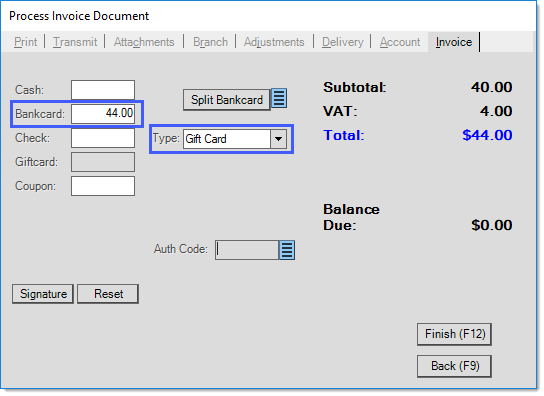Focus the Cash amount field
This screenshot has height=396, width=544.
tap(103, 90)
